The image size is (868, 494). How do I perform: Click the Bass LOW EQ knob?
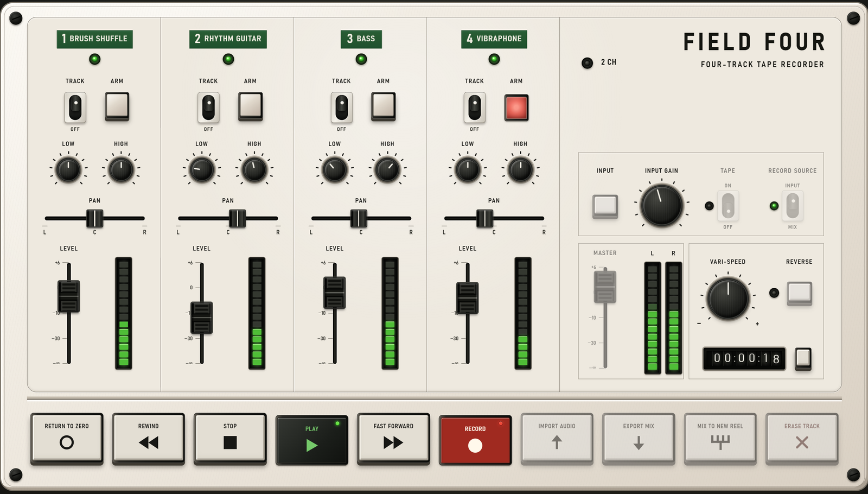(335, 170)
